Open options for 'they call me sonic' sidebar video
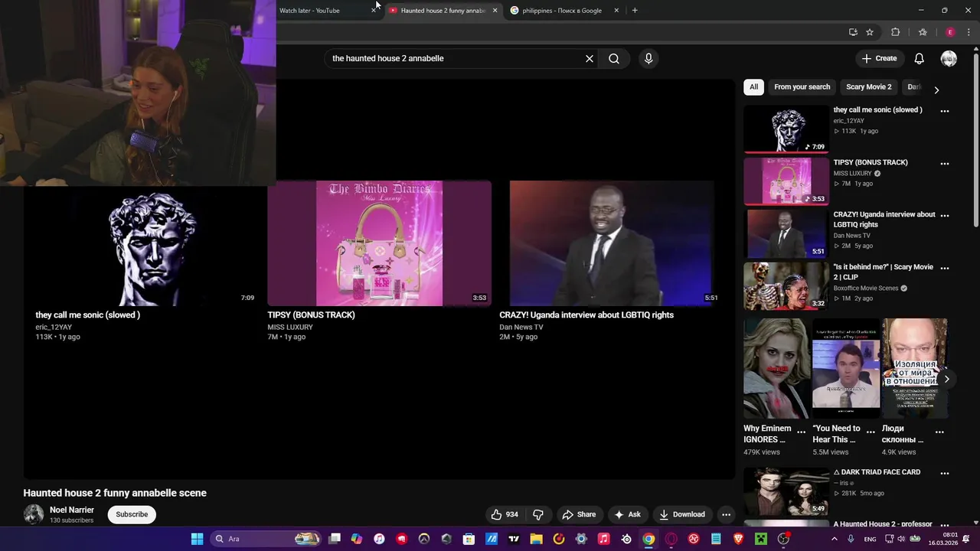Screen dimensions: 980x551 tap(945, 111)
